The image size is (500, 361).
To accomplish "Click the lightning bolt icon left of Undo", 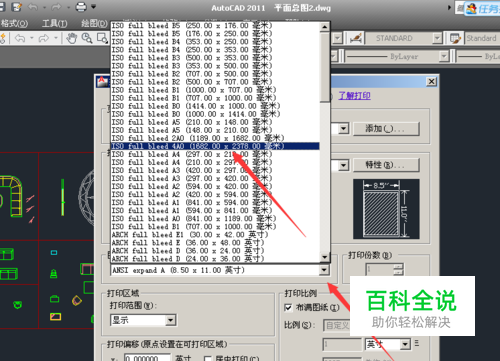I will point(3,38).
